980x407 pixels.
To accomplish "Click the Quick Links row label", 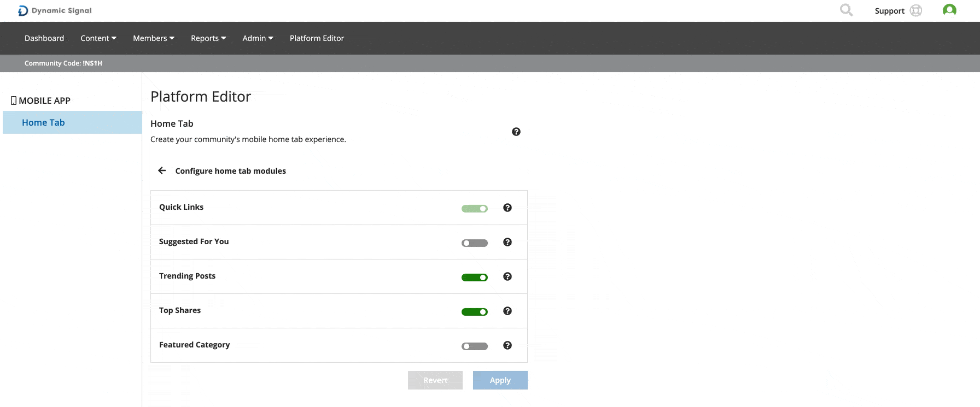I will pos(181,207).
